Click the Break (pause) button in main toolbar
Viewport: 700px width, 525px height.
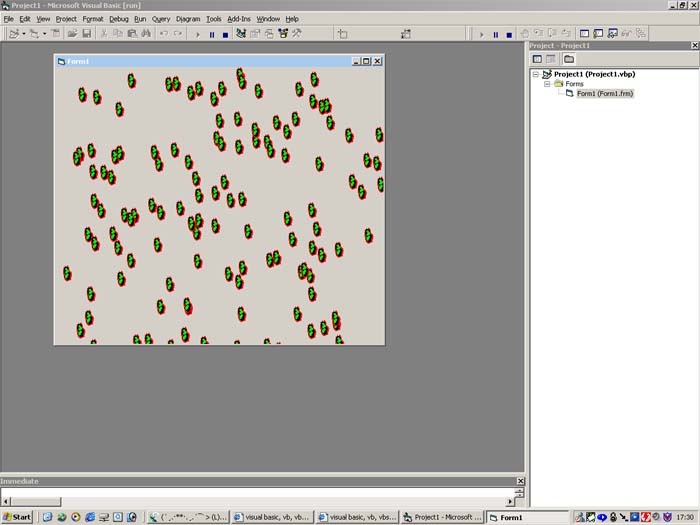click(x=212, y=34)
